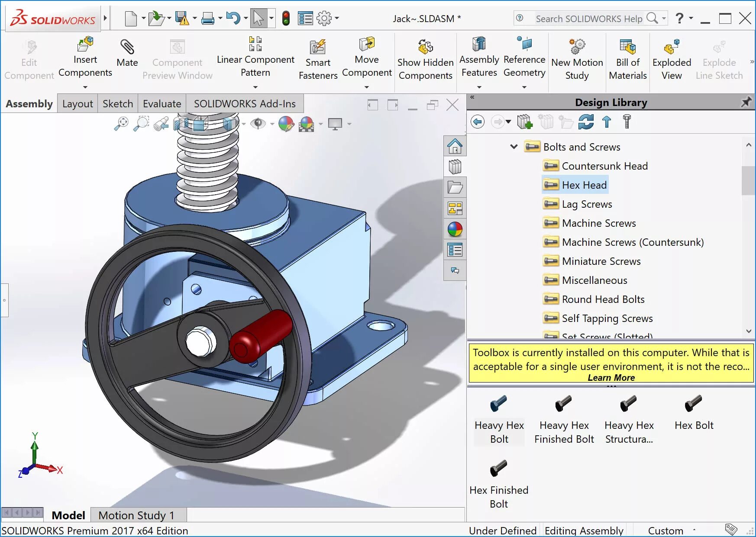Switch to the Evaluate tab
The width and height of the screenshot is (756, 537).
(x=162, y=104)
